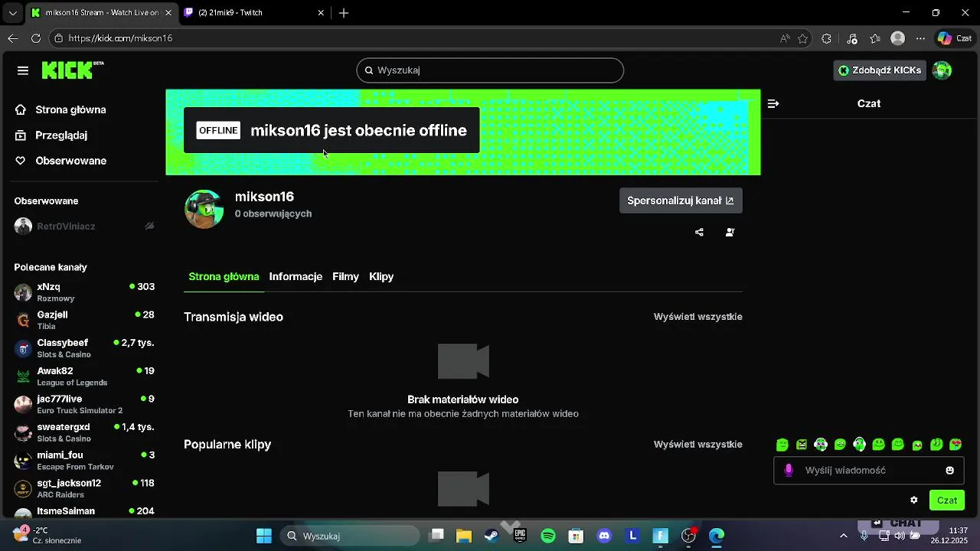Image resolution: width=980 pixels, height=551 pixels.
Task: Toggle RetroViniacz hidden eye icon
Action: pyautogui.click(x=150, y=227)
